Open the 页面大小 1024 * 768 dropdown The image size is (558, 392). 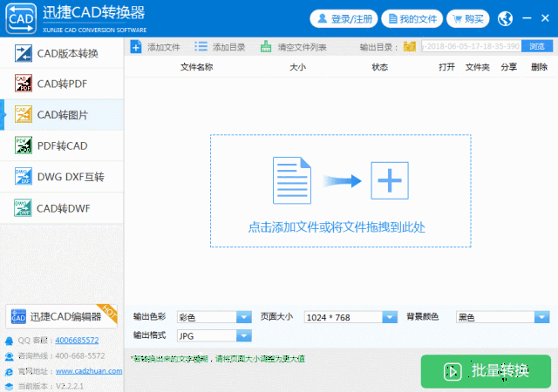[x=350, y=317]
